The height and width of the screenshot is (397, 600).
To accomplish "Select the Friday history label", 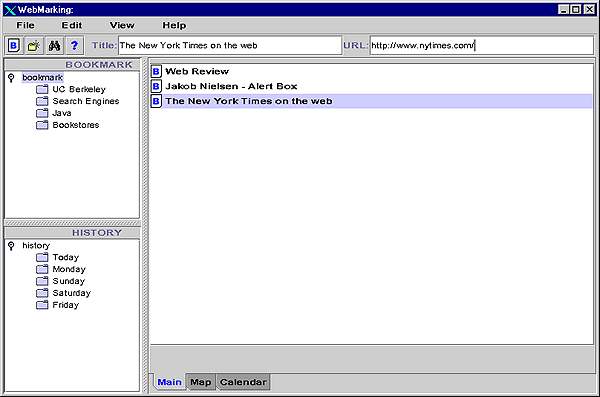I will click(x=65, y=305).
